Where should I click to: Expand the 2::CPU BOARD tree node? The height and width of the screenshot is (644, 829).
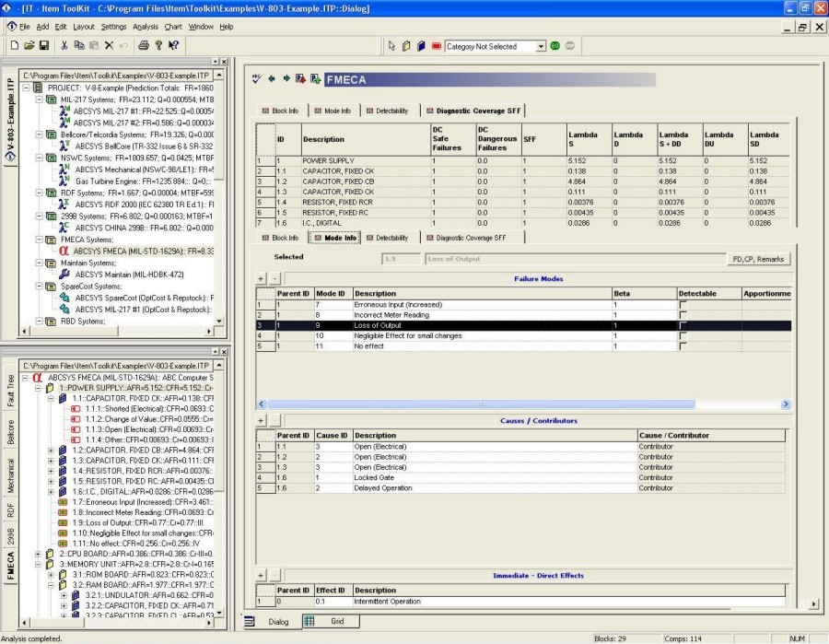tap(38, 554)
